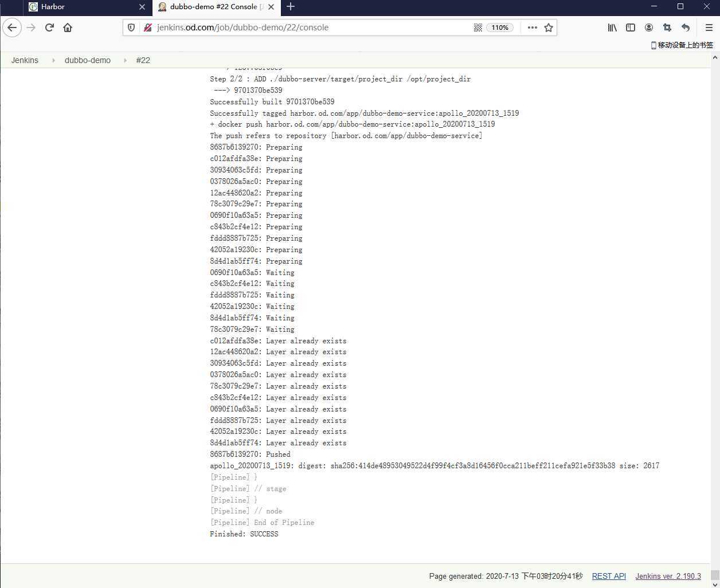
Task: Click the '[Pipeline] // node' line
Action: pyautogui.click(x=246, y=511)
